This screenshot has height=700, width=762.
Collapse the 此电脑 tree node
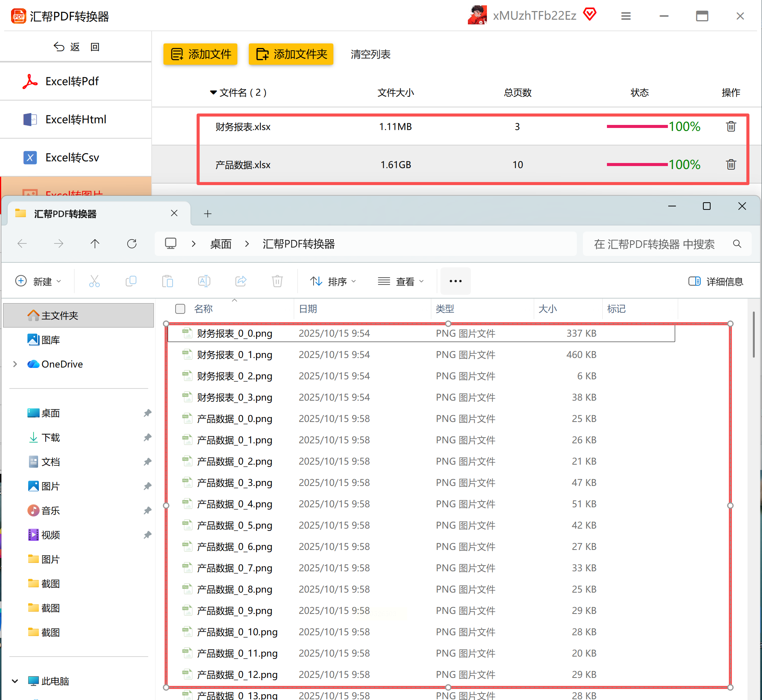15,681
